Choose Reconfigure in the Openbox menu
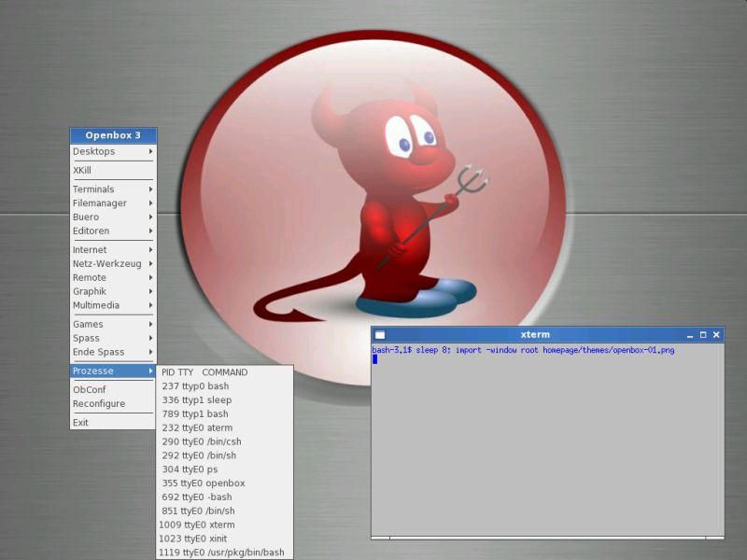The width and height of the screenshot is (747, 560). 113,403
